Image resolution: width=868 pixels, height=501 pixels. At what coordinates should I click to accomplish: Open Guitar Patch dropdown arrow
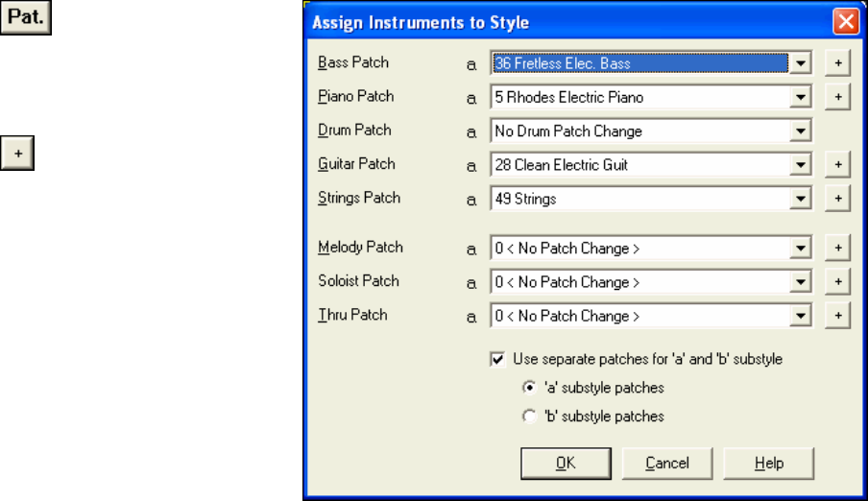click(801, 165)
